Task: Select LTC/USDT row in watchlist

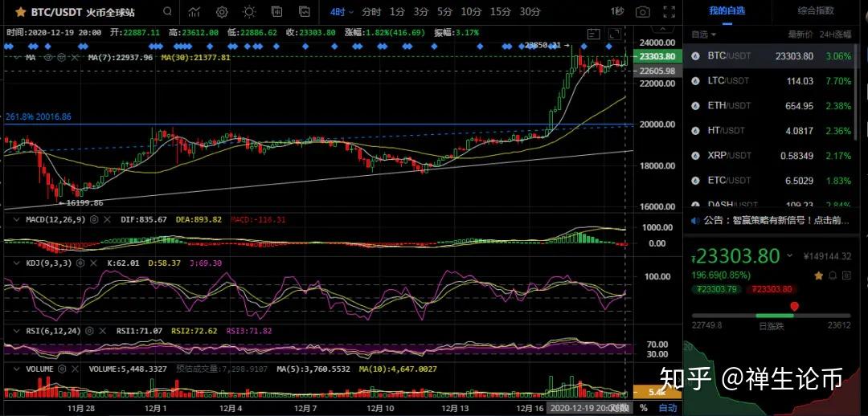Action: pyautogui.click(x=771, y=81)
